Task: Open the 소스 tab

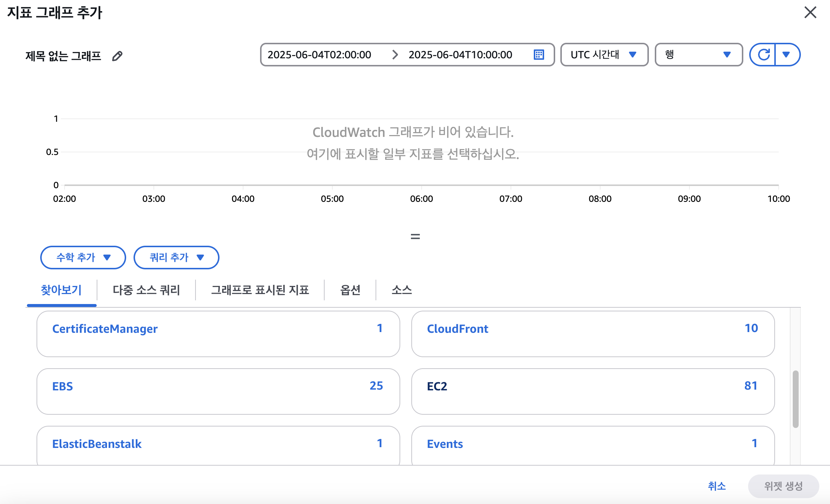Action: [x=401, y=290]
